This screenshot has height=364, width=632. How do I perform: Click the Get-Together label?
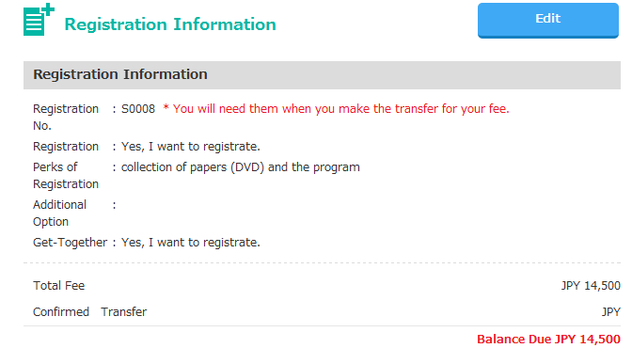[71, 243]
